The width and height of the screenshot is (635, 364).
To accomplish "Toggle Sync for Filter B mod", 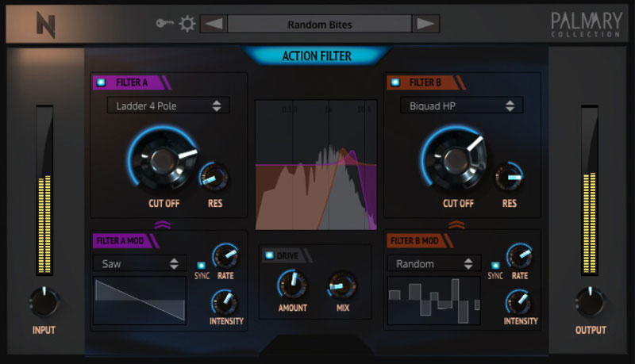I will click(495, 264).
